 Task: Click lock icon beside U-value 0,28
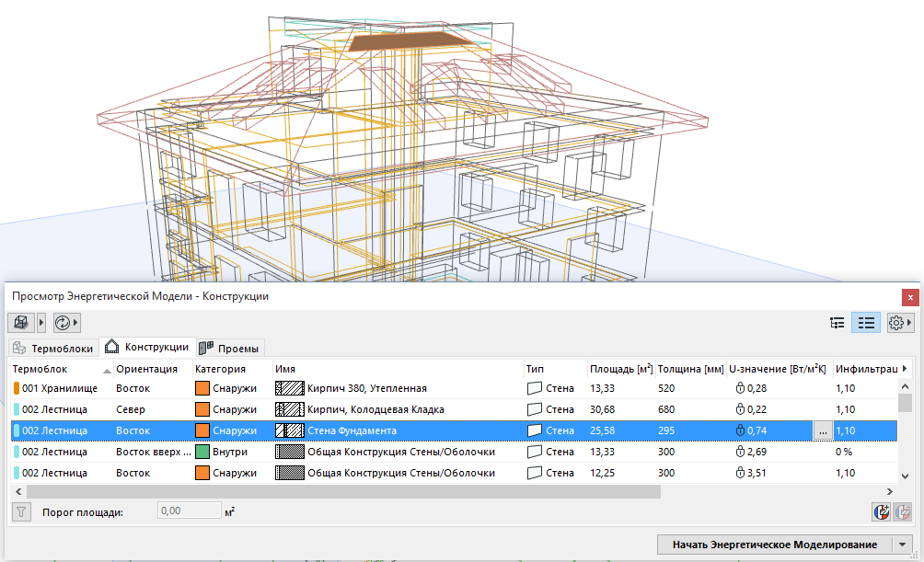click(x=739, y=388)
